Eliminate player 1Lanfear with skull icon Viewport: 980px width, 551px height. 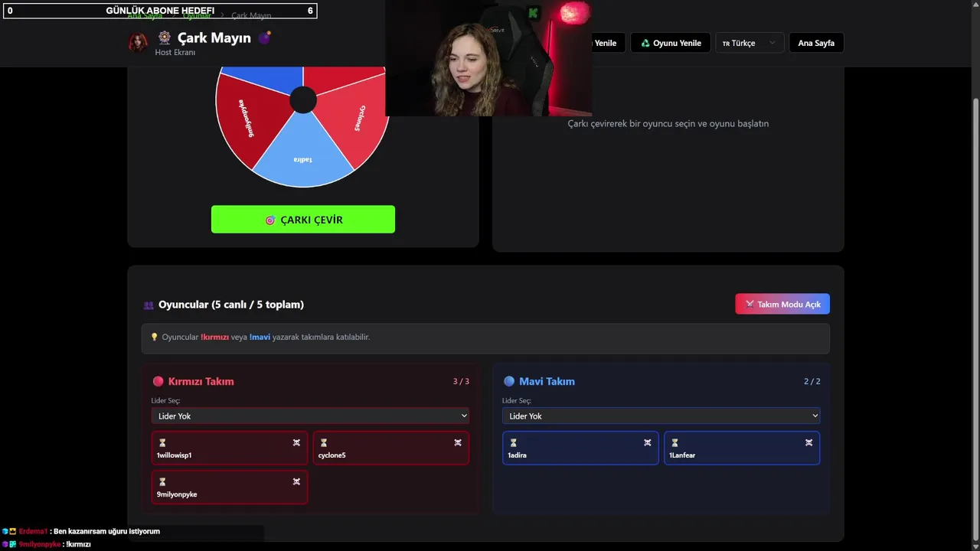click(809, 442)
